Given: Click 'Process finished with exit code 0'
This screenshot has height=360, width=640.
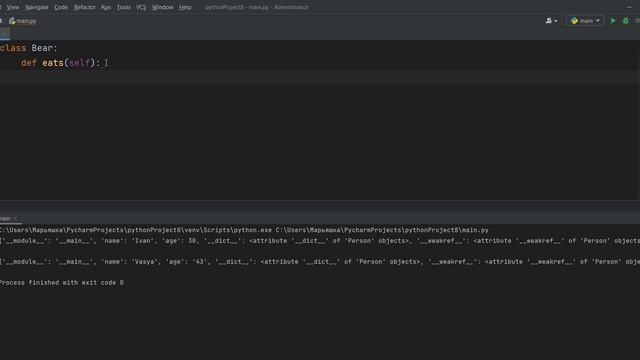Looking at the screenshot, I should (62, 282).
